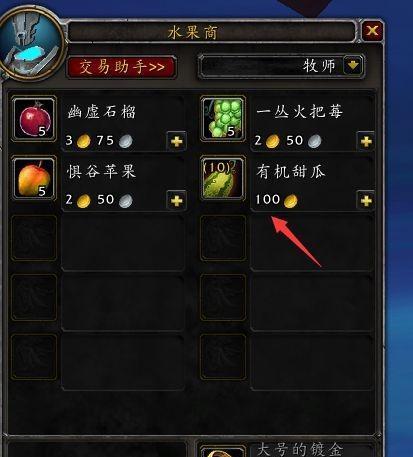Click the 幽虚石榴 pomegranate item icon

click(x=34, y=119)
